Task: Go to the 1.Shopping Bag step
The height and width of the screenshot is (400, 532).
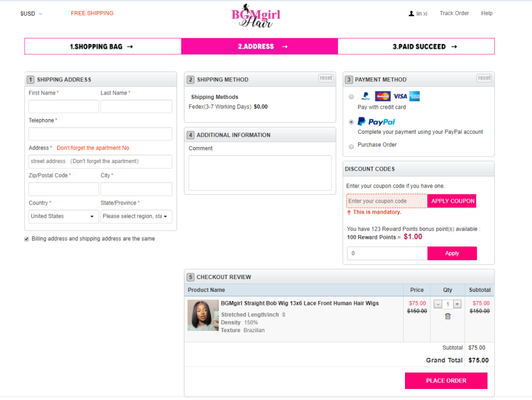Action: [x=103, y=46]
